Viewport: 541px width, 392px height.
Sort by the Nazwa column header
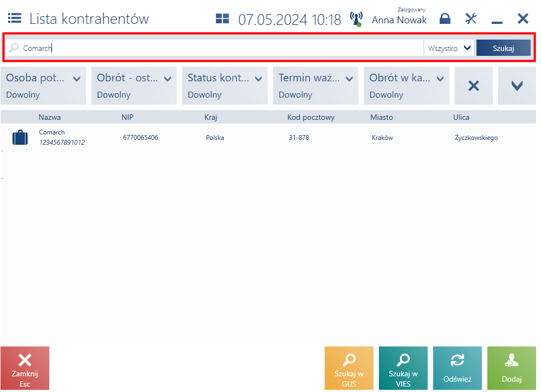pos(50,117)
